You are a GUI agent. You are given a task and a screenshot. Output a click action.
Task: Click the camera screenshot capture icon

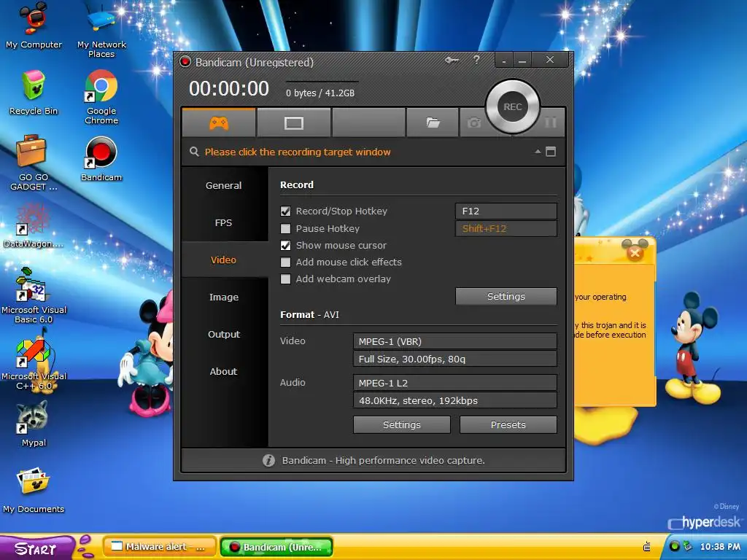point(473,122)
